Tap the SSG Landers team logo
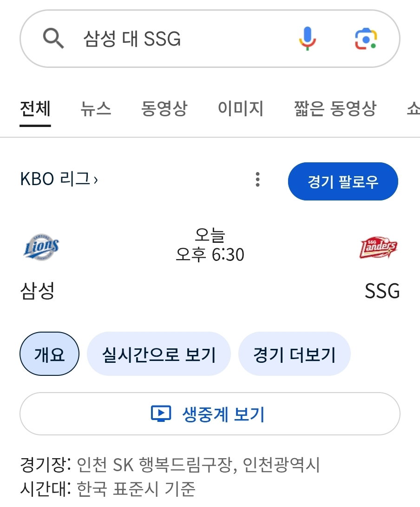The width and height of the screenshot is (420, 507). (378, 247)
